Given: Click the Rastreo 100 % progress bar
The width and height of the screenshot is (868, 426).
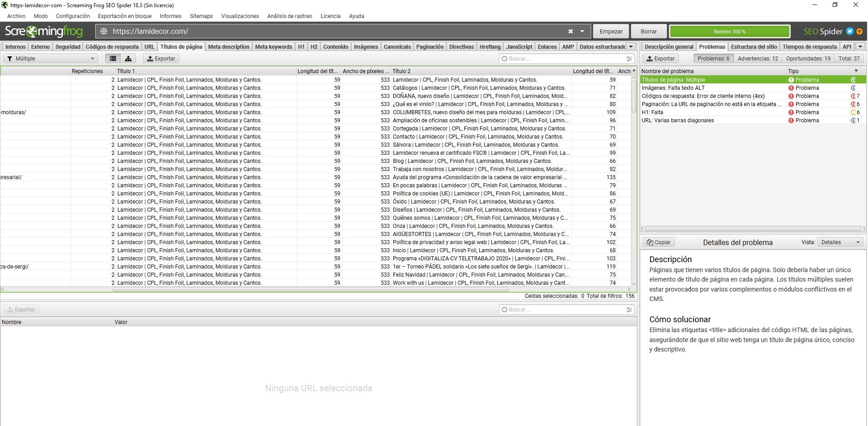Looking at the screenshot, I should 729,32.
